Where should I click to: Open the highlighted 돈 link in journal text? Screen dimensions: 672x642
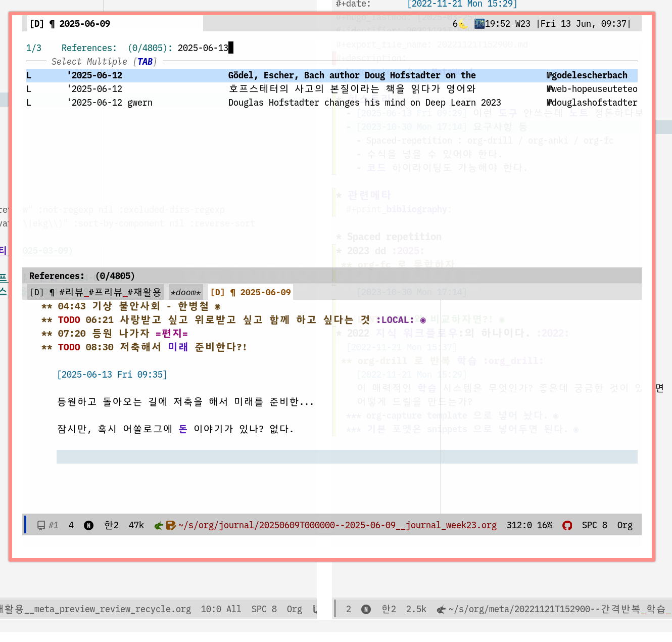coord(183,429)
